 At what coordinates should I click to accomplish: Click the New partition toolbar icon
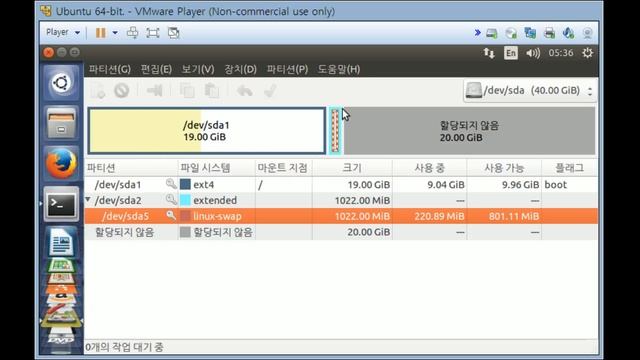(x=98, y=91)
